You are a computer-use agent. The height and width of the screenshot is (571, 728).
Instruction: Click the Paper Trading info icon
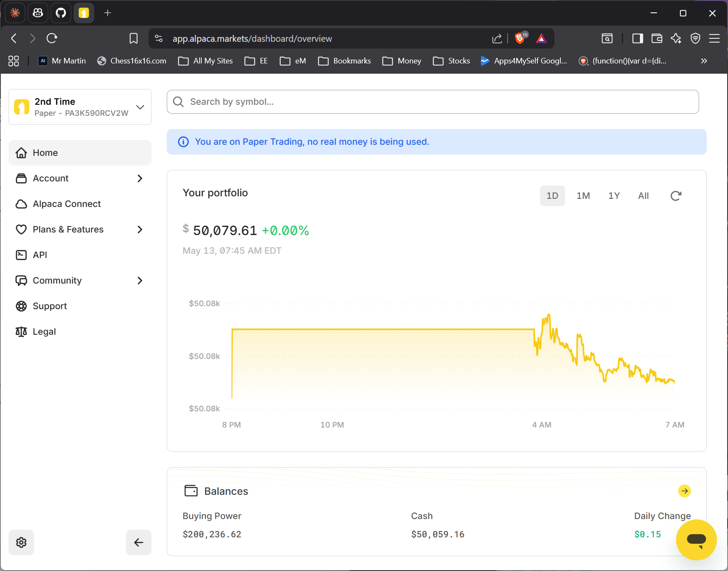click(x=183, y=142)
